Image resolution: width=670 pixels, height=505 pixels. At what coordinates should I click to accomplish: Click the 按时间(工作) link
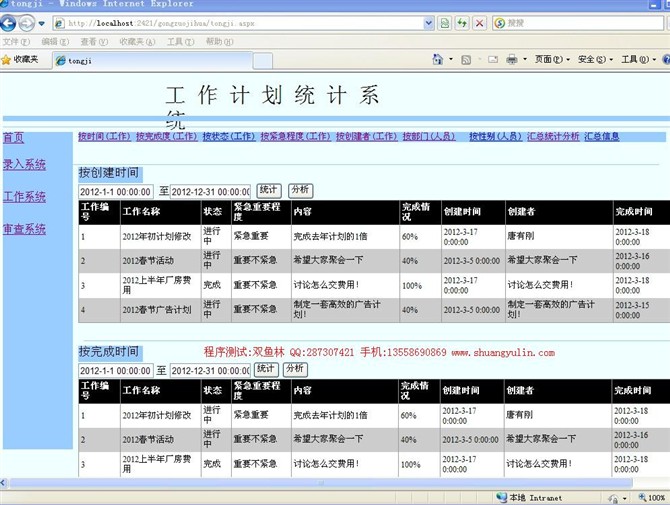coord(104,136)
